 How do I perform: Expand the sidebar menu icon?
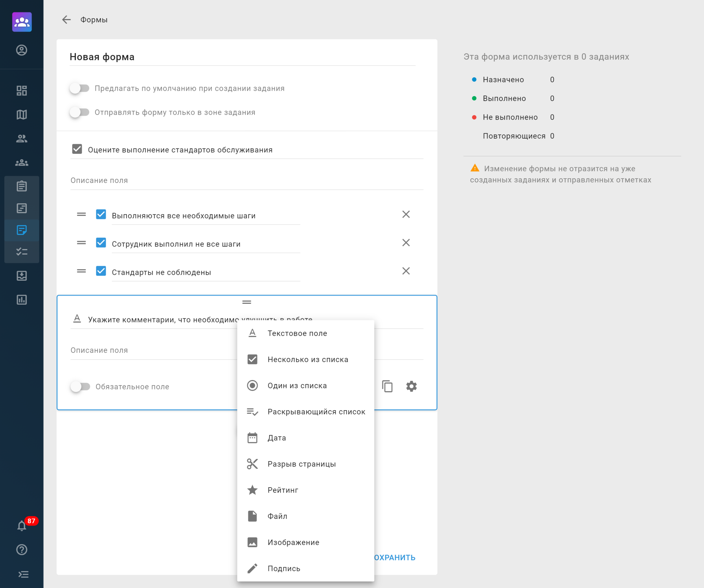click(23, 575)
